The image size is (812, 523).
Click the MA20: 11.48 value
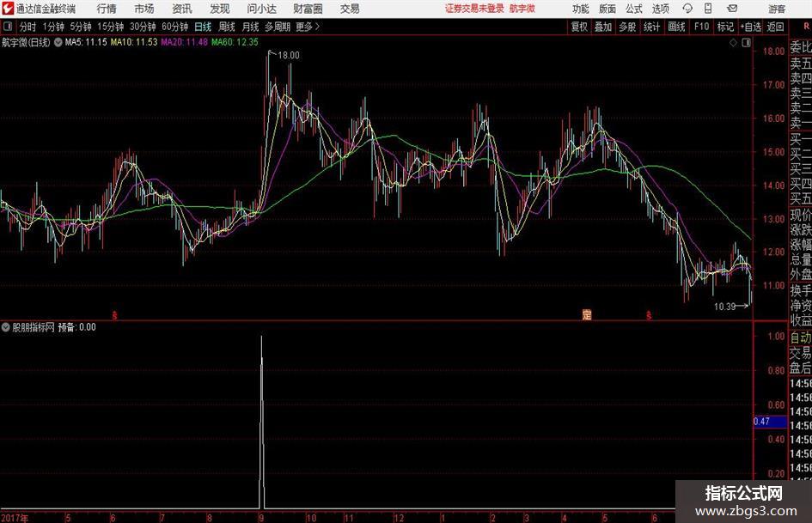point(185,42)
